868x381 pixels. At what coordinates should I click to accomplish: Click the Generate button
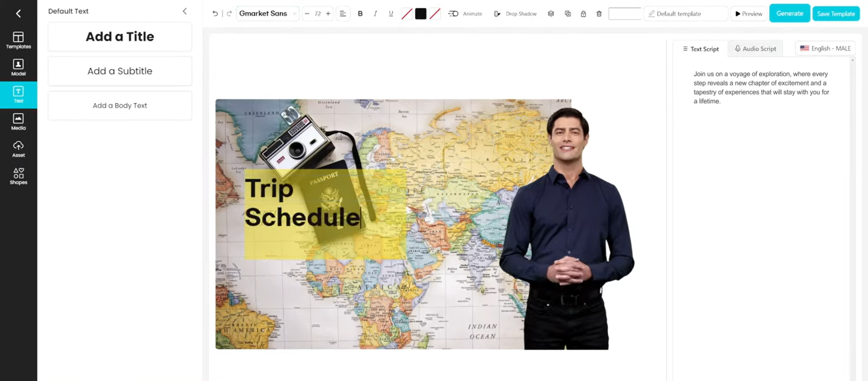click(790, 13)
